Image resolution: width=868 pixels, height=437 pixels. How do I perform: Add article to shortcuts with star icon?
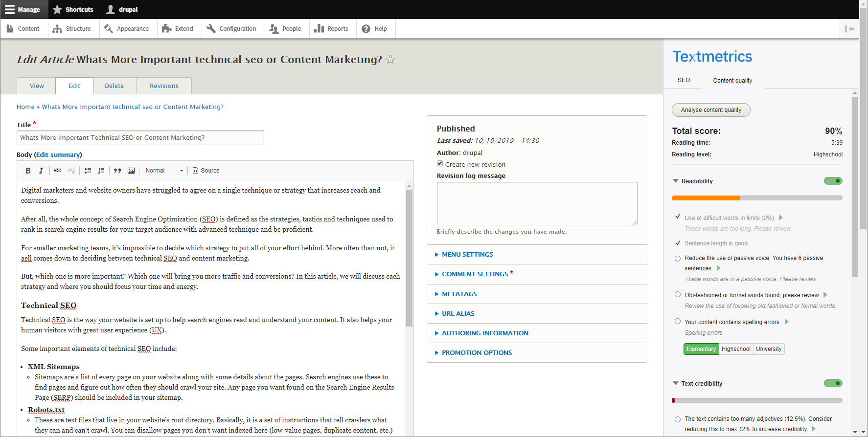tap(390, 59)
